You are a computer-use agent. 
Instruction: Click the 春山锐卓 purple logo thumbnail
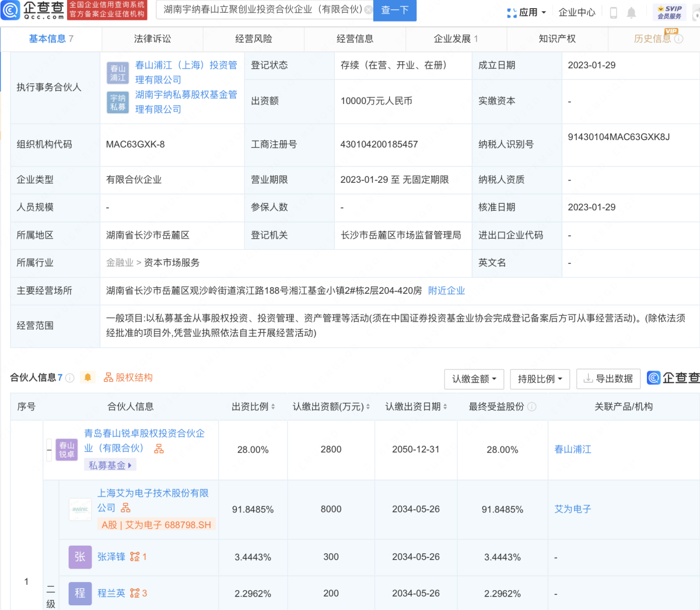[66, 449]
